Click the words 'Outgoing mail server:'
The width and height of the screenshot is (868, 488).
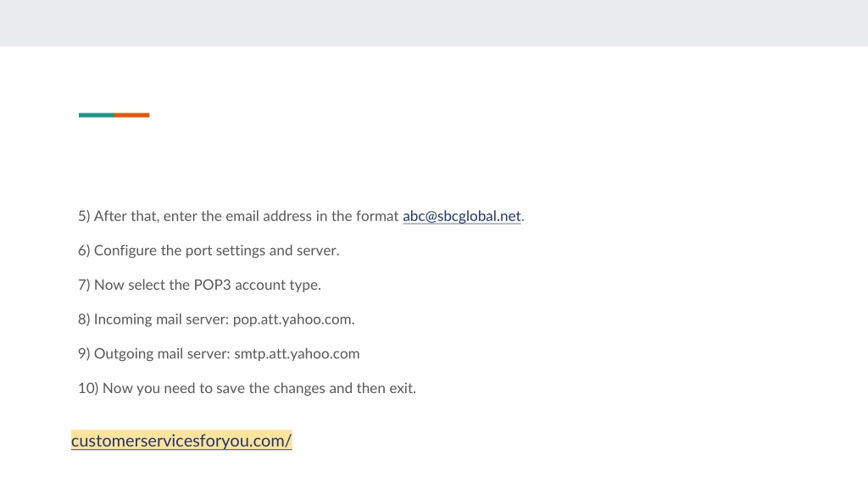tap(162, 353)
